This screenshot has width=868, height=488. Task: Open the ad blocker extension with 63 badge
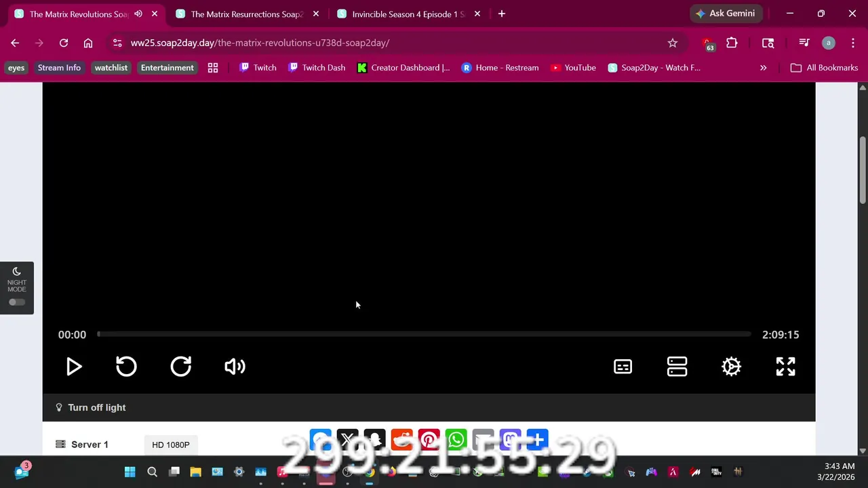pos(708,43)
